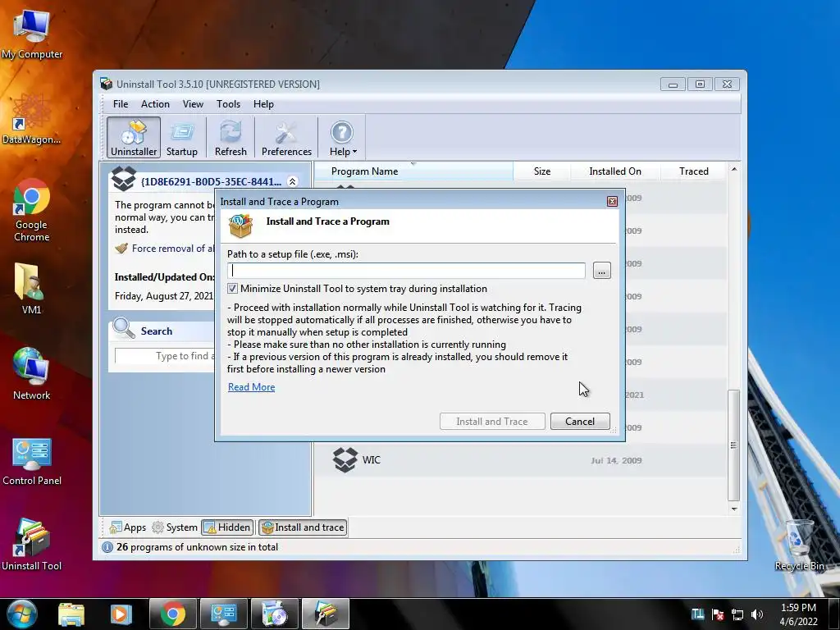
Task: Sort by Installed On column header
Action: click(x=615, y=171)
